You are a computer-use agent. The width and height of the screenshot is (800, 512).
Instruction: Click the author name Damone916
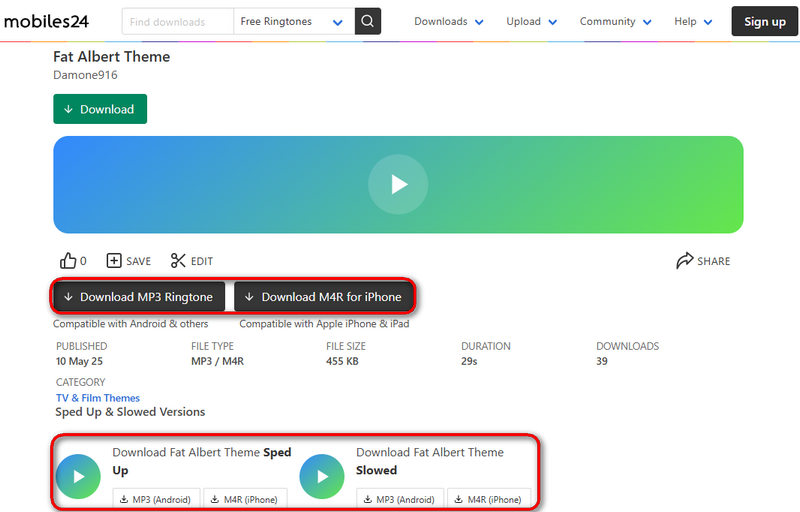85,75
